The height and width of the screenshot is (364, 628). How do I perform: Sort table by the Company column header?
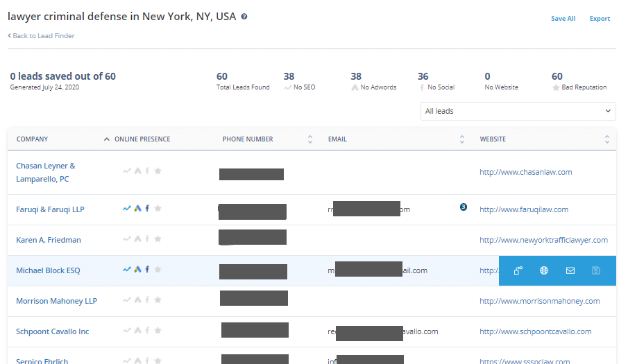click(x=33, y=139)
